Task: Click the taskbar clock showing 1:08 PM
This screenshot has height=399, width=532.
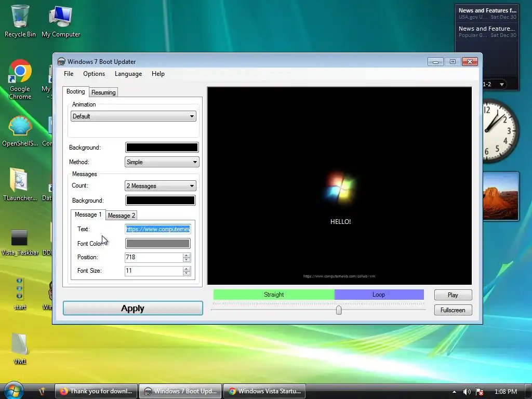Action: [x=506, y=392]
